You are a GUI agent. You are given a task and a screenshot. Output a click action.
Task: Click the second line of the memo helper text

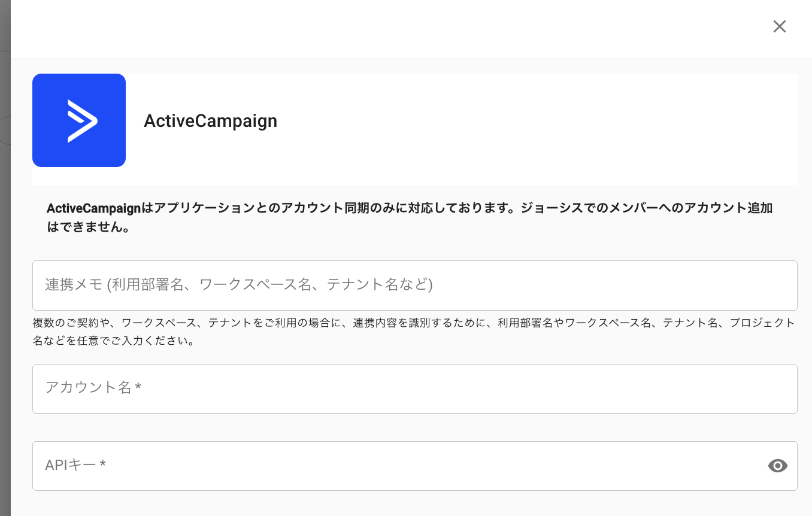114,342
